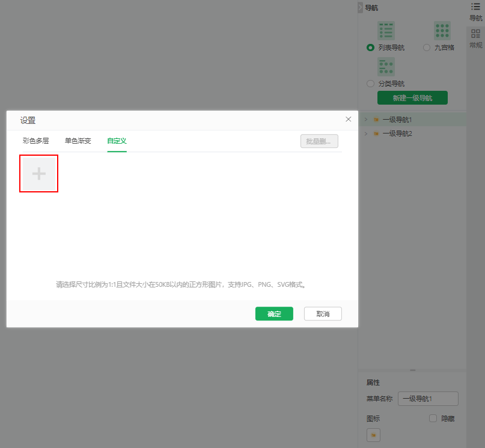Screen dimensions: 485x448
Task: Click into the 菜单名称 input field
Action: [428, 399]
